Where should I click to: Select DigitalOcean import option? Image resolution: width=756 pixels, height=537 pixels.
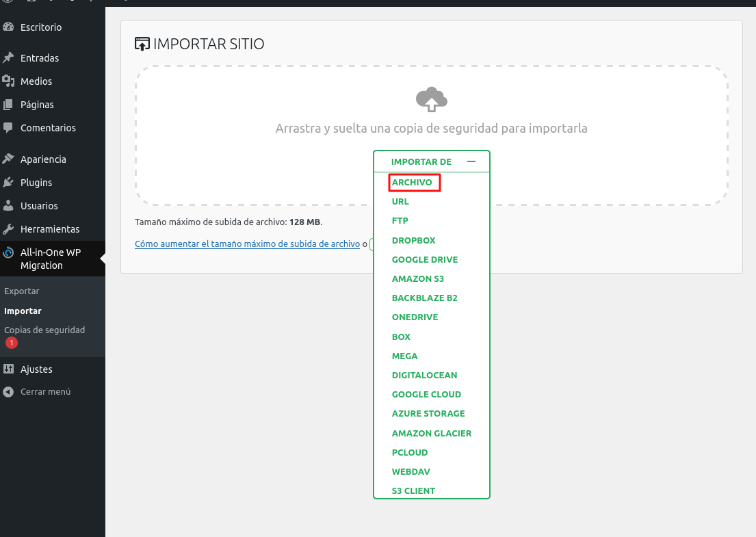424,375
